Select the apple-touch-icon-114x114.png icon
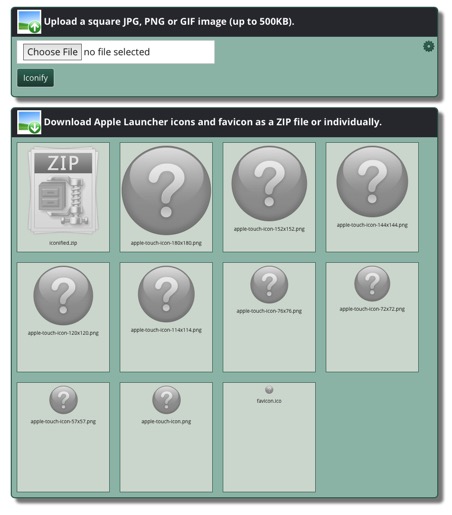 tap(166, 294)
